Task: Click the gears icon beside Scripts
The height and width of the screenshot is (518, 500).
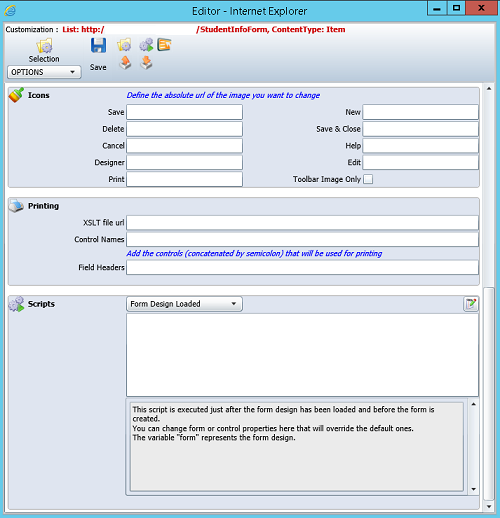Action: coord(16,304)
